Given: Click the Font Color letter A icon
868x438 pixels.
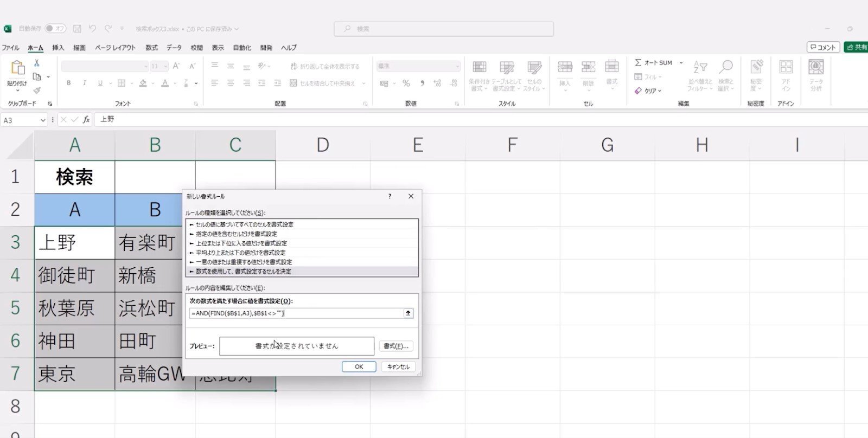Looking at the screenshot, I should (x=165, y=83).
